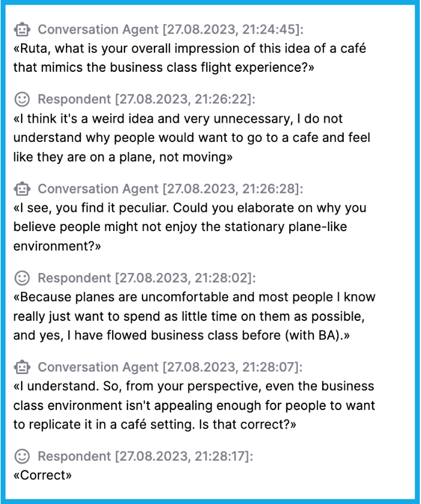Viewport: 421px width, 504px height.
Task: Click the question about overall impression of café
Action: click(x=190, y=58)
